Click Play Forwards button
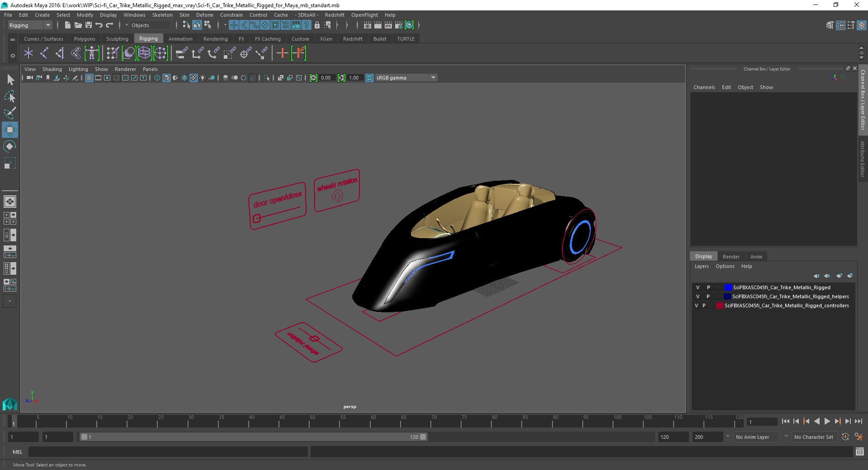Image resolution: width=868 pixels, height=470 pixels. click(x=827, y=421)
